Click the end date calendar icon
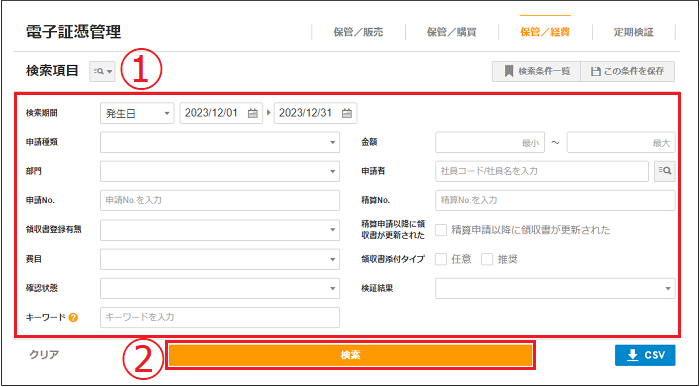This screenshot has width=700, height=387. point(347,113)
